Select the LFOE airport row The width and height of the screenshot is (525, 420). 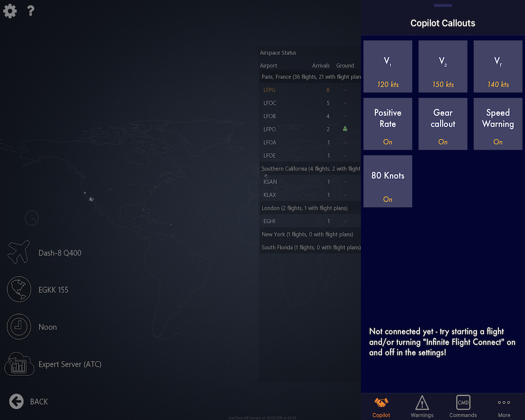(310, 156)
